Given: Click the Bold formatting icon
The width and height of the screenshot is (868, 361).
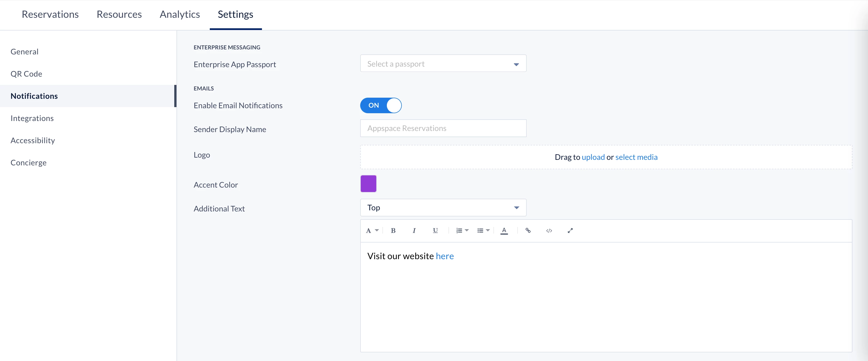Looking at the screenshot, I should pos(393,231).
